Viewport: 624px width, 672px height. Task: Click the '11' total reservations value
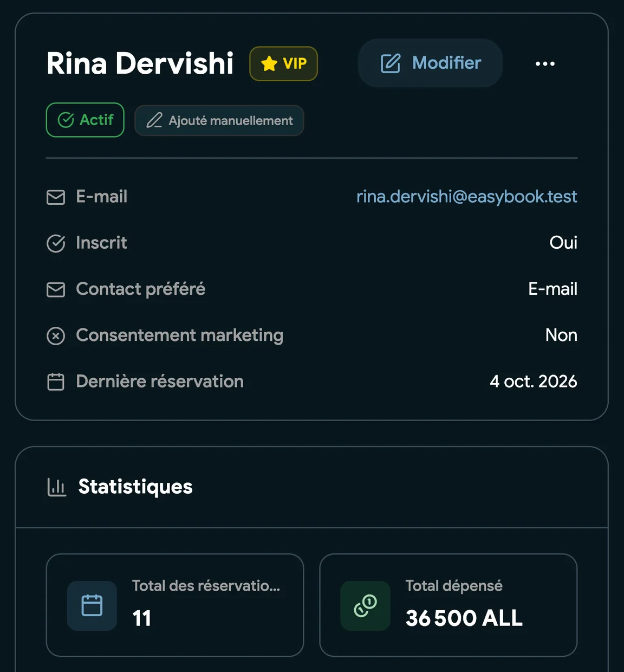point(142,618)
